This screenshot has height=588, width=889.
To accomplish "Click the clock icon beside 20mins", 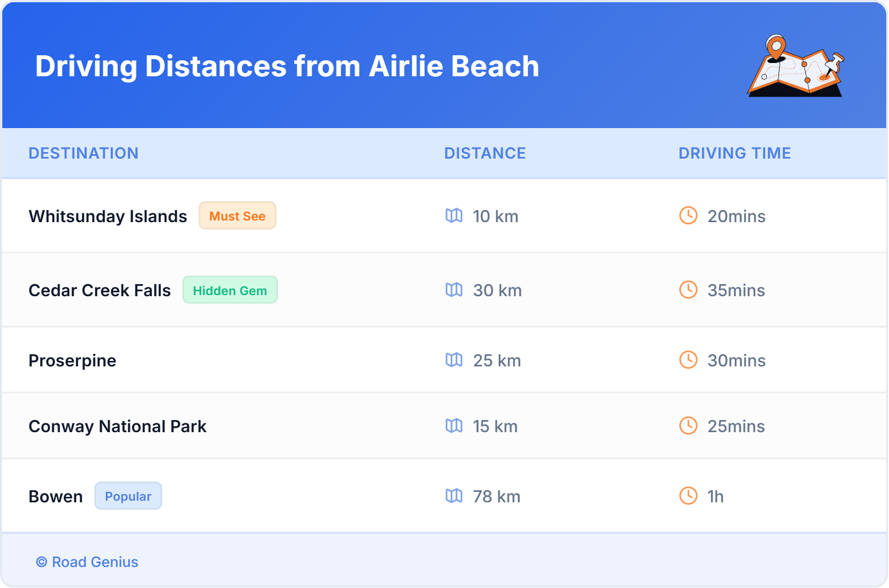I will (688, 216).
